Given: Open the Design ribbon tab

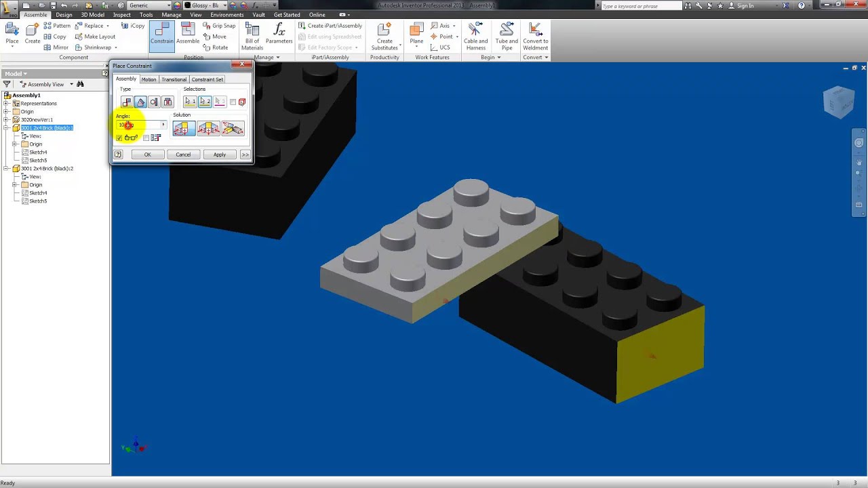Looking at the screenshot, I should tap(64, 15).
